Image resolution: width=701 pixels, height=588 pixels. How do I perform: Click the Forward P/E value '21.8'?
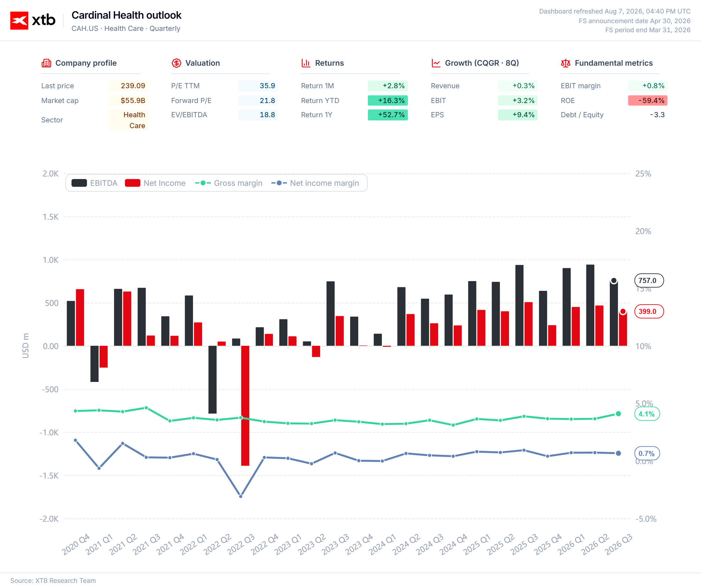tap(258, 100)
